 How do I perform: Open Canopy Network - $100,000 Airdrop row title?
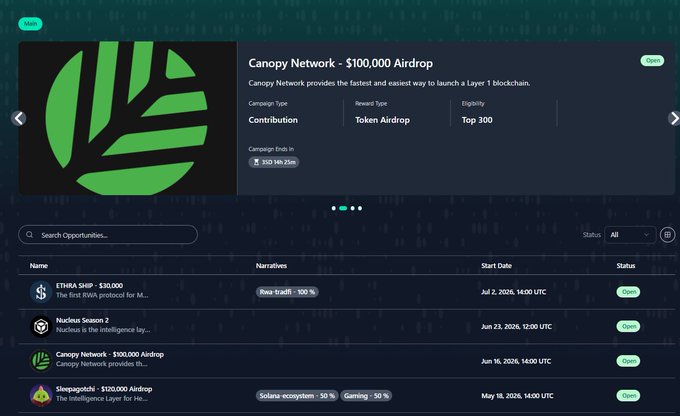tap(110, 354)
